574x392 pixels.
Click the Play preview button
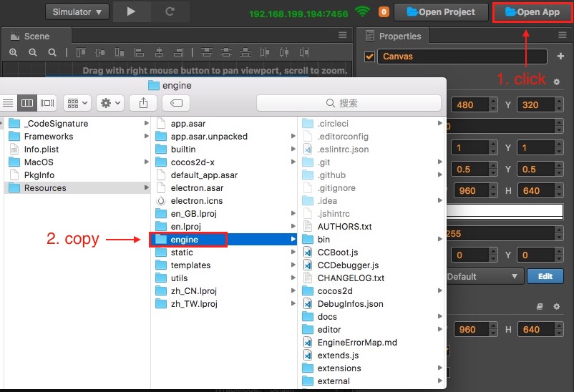[132, 11]
